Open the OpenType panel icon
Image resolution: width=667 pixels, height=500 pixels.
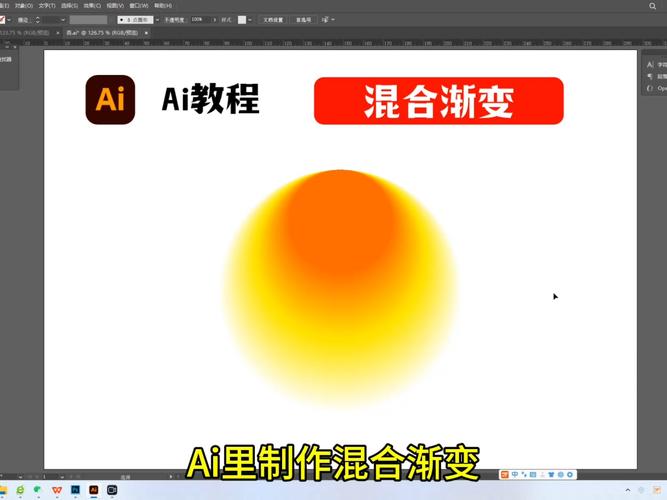pyautogui.click(x=650, y=88)
